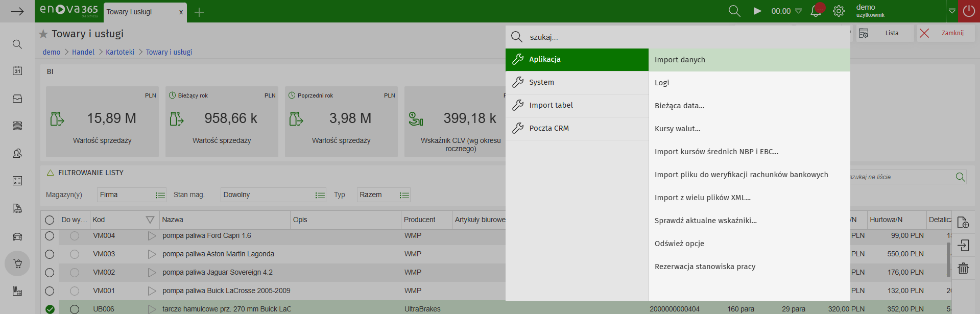The image size is (980, 314).
Task: Click the magnifier search icon in top bar
Action: 734,11
